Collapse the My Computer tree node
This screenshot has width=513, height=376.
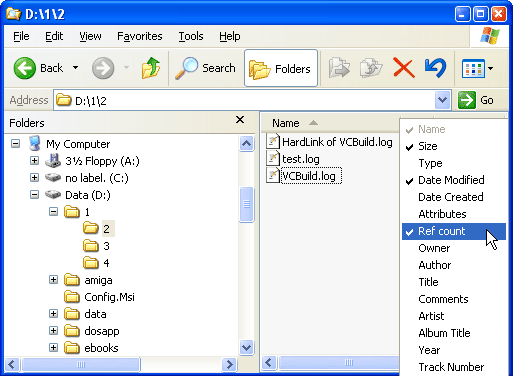tap(15, 144)
